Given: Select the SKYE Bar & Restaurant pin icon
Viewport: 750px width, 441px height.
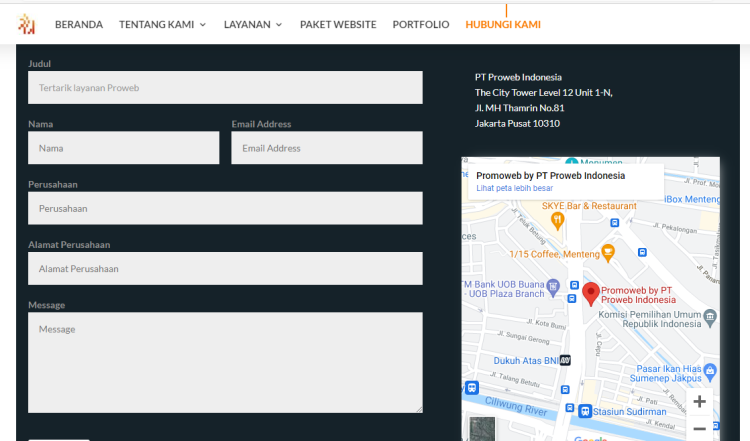Looking at the screenshot, I should [x=558, y=221].
